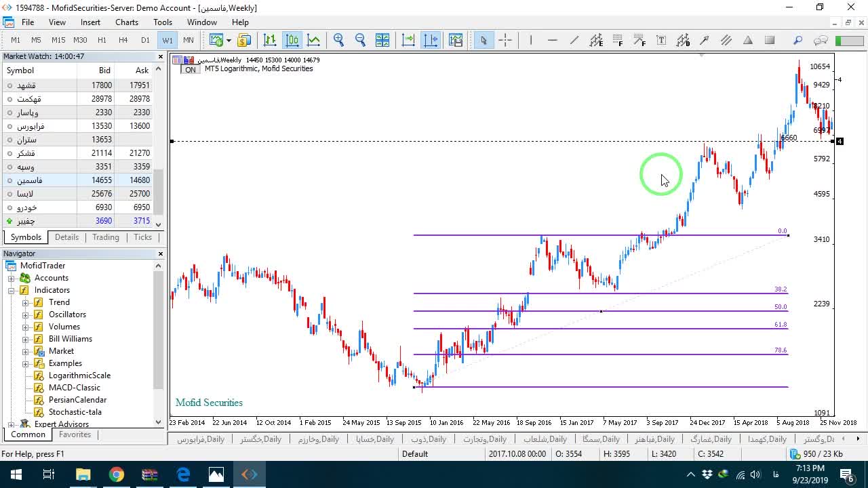Click the Market Watch vertical scrollbar
This screenshot has height=488, width=868.
(x=159, y=147)
